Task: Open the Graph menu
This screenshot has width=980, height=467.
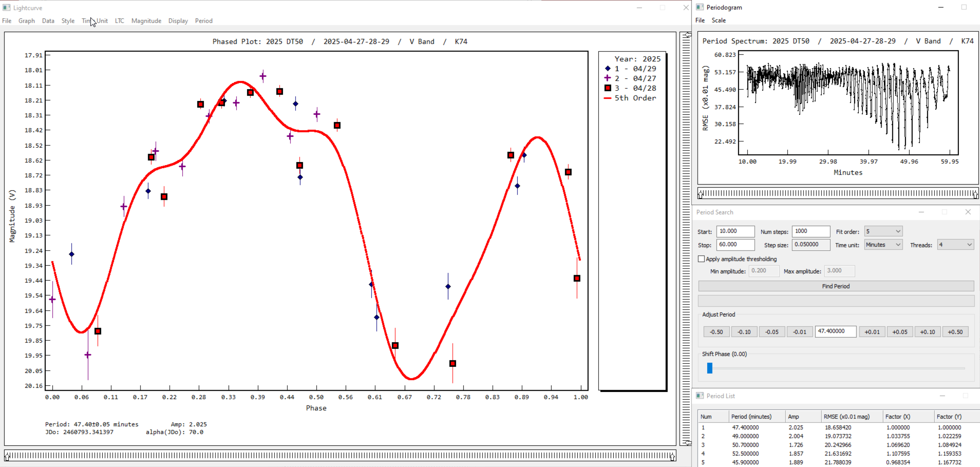Action: pyautogui.click(x=27, y=20)
